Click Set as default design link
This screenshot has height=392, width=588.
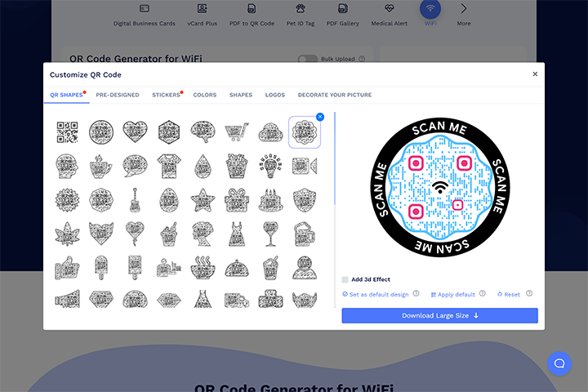click(x=376, y=295)
